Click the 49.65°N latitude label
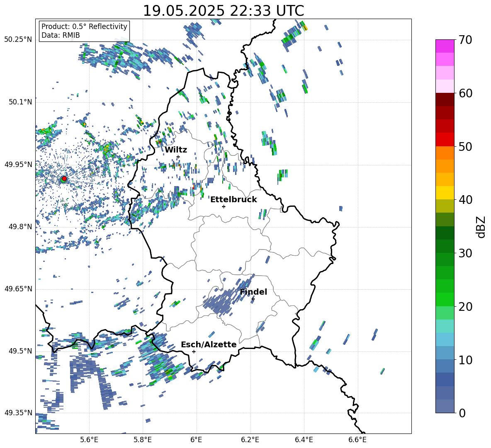This screenshot has width=491, height=448. point(18,289)
